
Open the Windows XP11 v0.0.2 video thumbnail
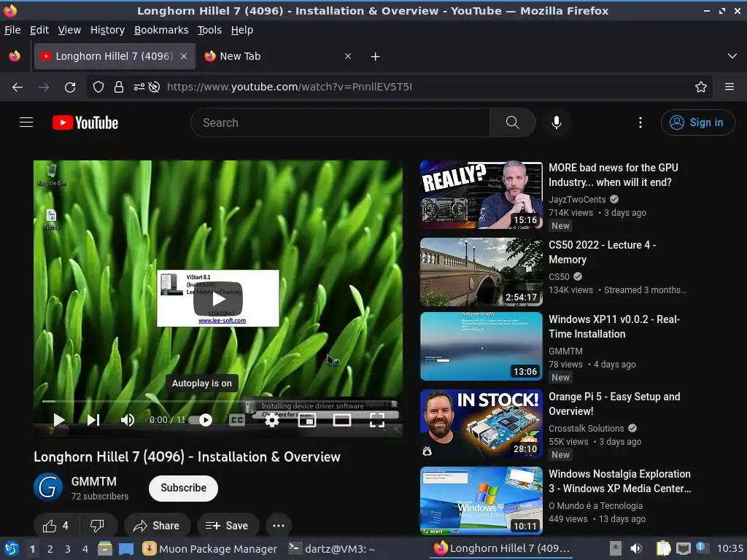pyautogui.click(x=481, y=346)
